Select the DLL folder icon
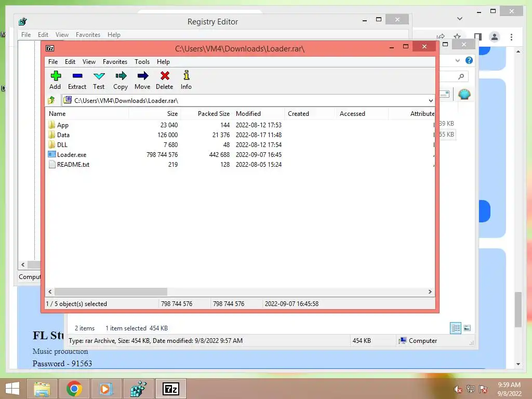532x399 pixels. [51, 144]
